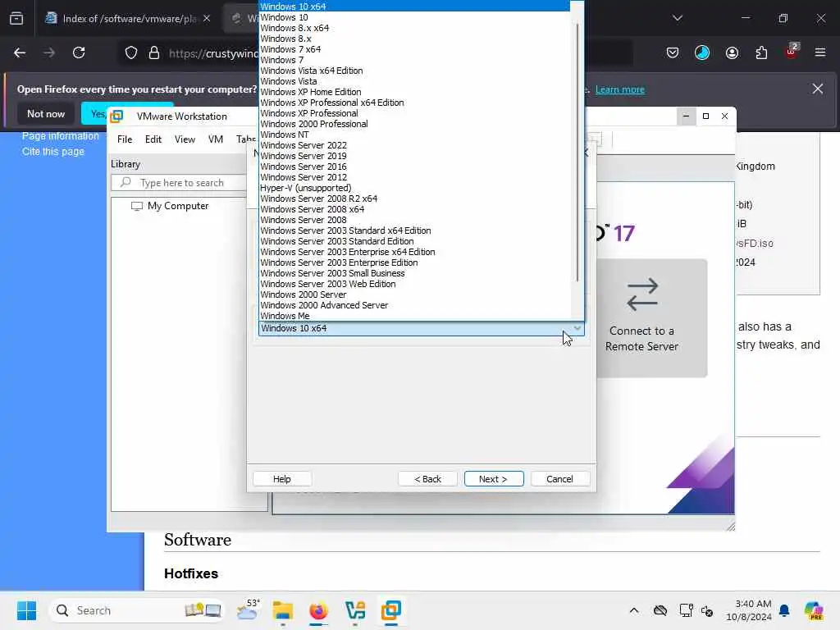Open the Learn more link
The width and height of the screenshot is (840, 630).
[620, 89]
